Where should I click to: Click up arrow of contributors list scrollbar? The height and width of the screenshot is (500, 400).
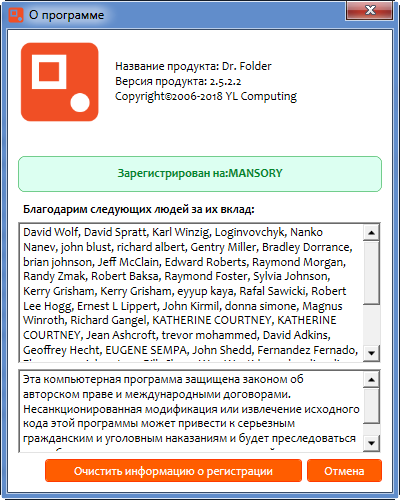coord(371,233)
